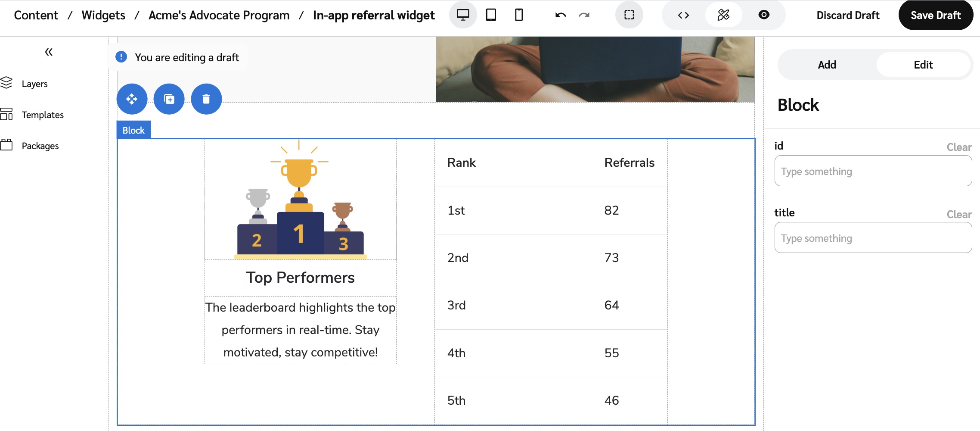Switch to tablet preview device icon
980x431 pixels.
click(491, 15)
